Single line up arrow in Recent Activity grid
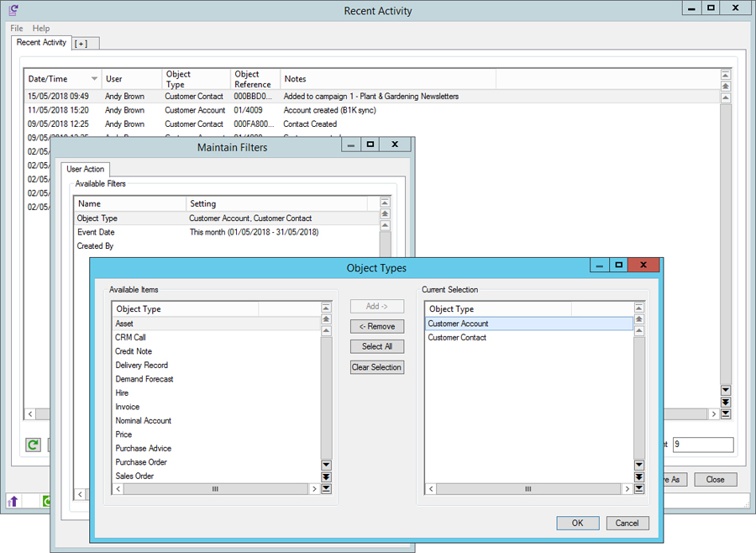The height and width of the screenshot is (553, 756). coord(726,97)
